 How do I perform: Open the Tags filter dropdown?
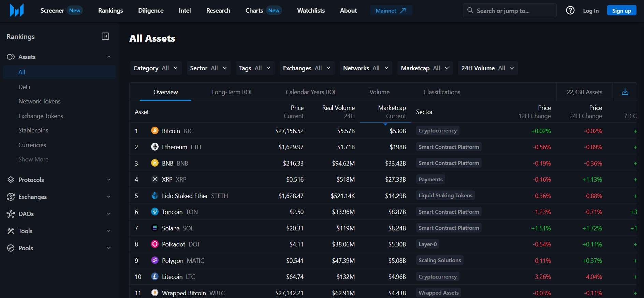[255, 68]
